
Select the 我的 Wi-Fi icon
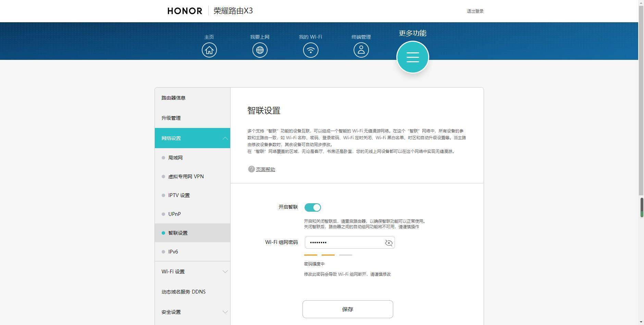click(x=310, y=50)
